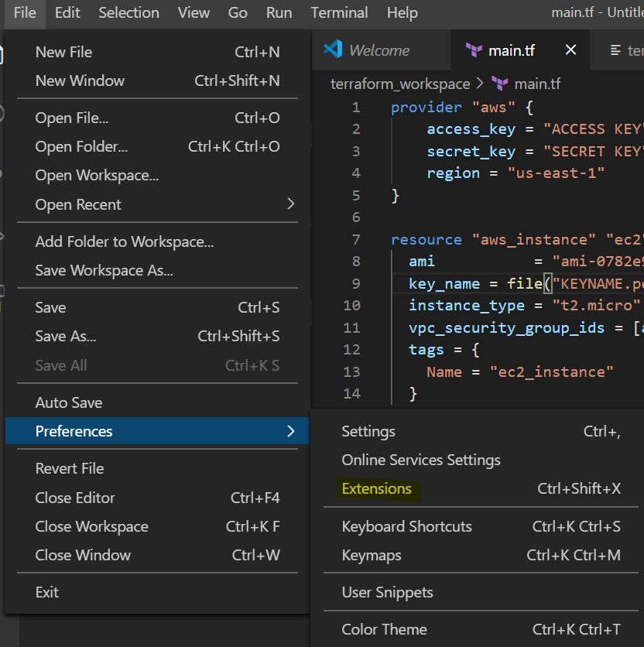The height and width of the screenshot is (647, 644).
Task: Open the Help menu
Action: [402, 13]
